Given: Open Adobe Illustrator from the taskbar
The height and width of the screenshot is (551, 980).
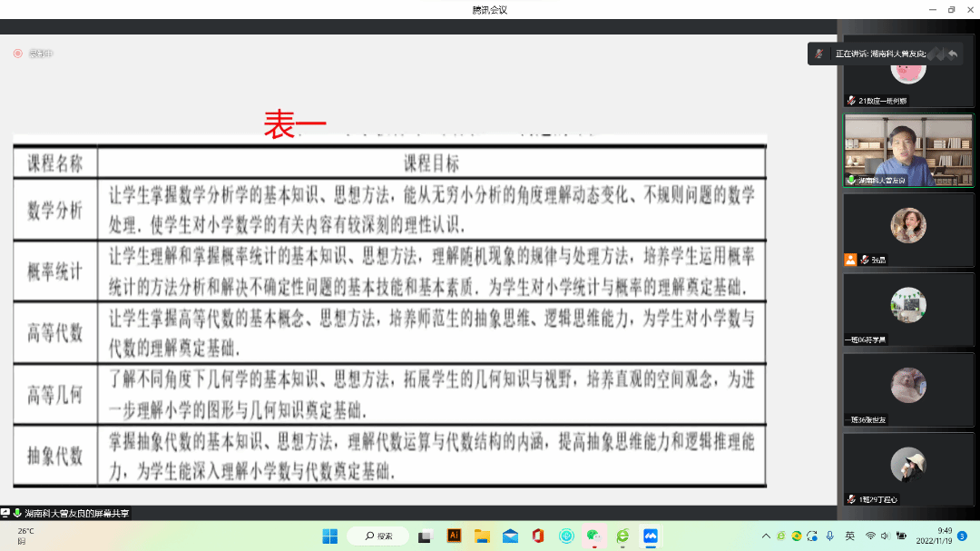Looking at the screenshot, I should click(x=454, y=536).
